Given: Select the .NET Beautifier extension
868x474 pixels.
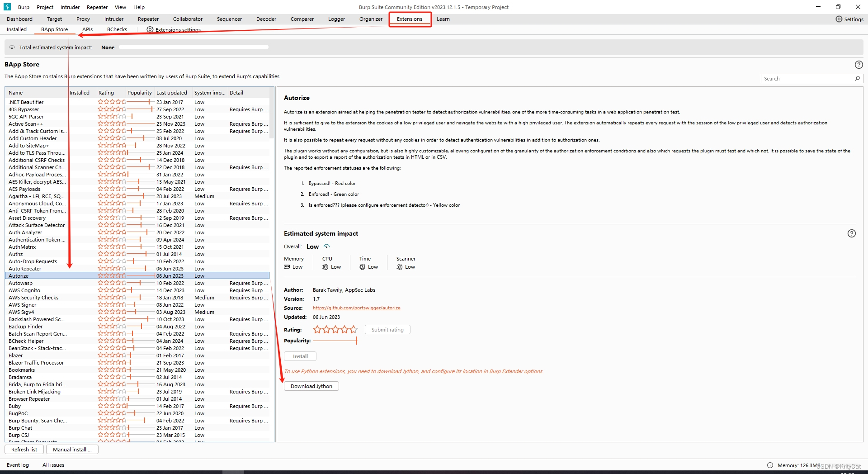Looking at the screenshot, I should [x=137, y=102].
